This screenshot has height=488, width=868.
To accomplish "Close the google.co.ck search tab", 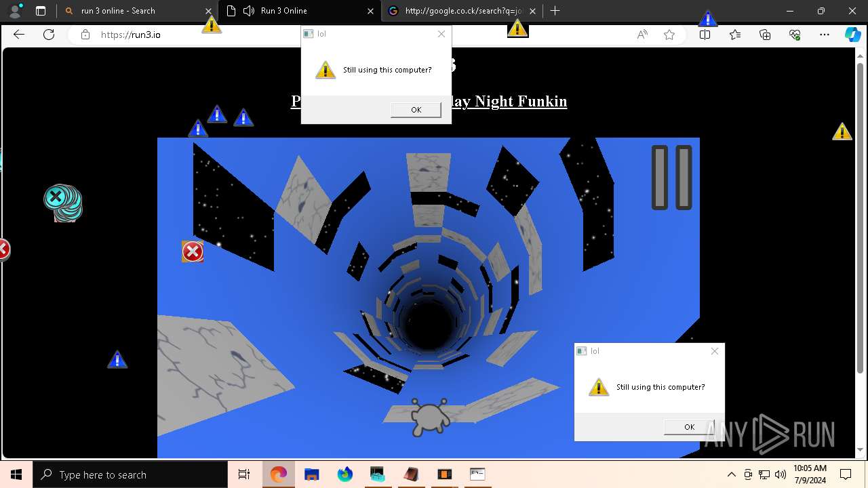I will point(532,11).
